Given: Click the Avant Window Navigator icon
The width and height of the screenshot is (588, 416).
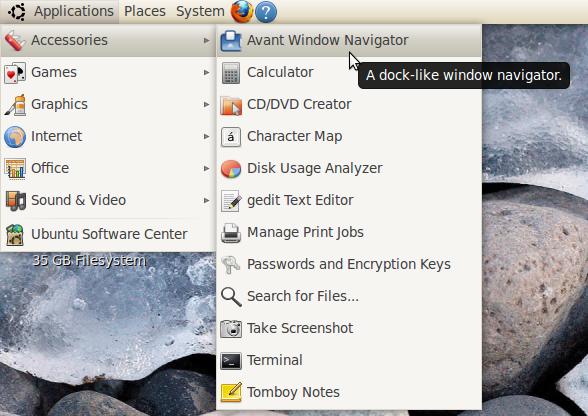Looking at the screenshot, I should pos(231,41).
